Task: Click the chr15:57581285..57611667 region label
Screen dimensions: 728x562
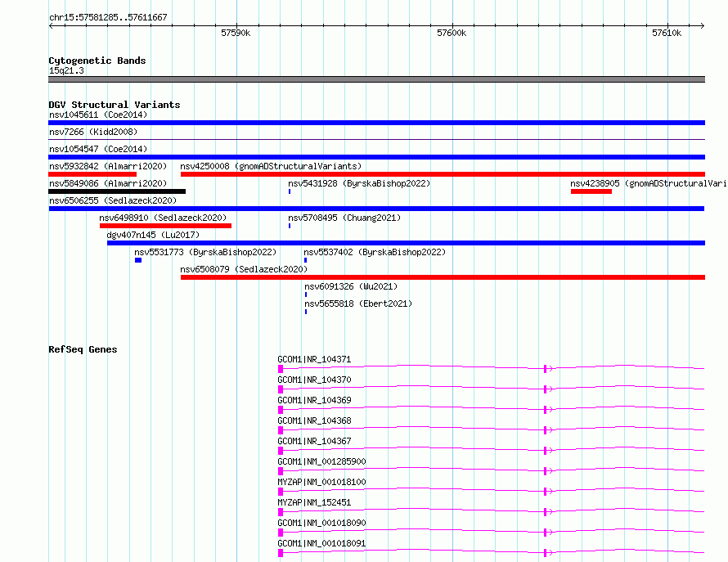Action: point(108,17)
